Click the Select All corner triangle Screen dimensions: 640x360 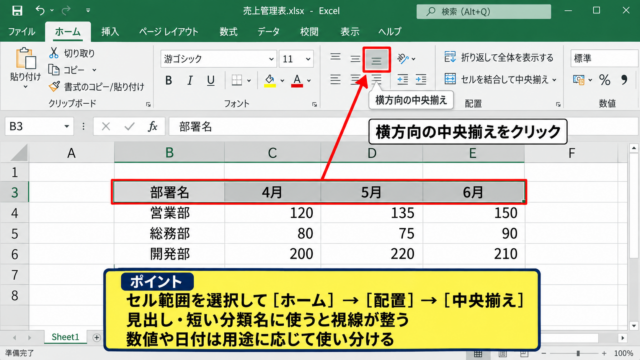tap(18, 153)
